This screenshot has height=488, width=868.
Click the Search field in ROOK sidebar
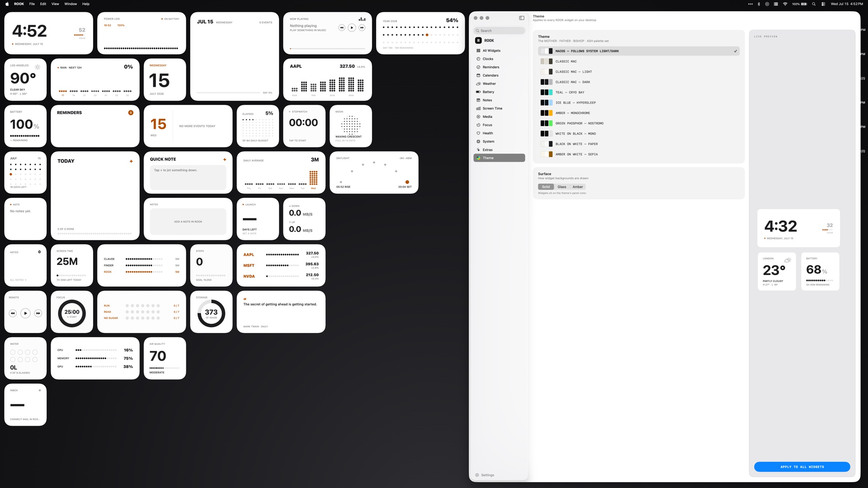[x=499, y=31]
